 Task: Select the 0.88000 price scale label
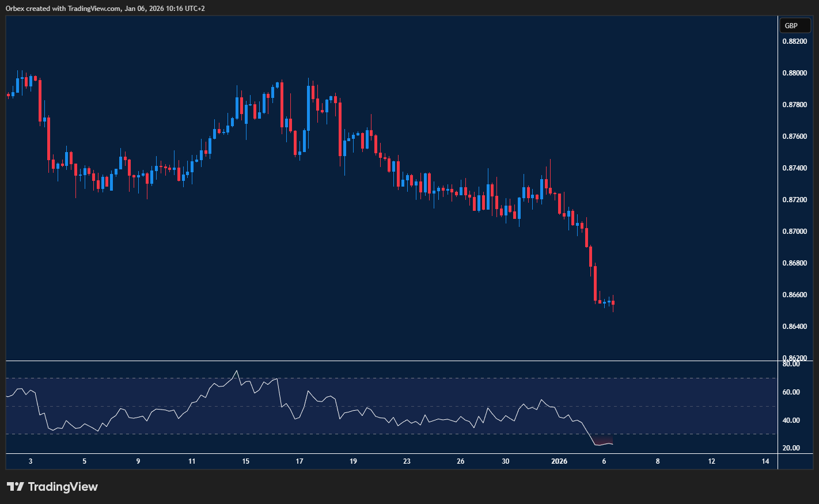(x=794, y=73)
